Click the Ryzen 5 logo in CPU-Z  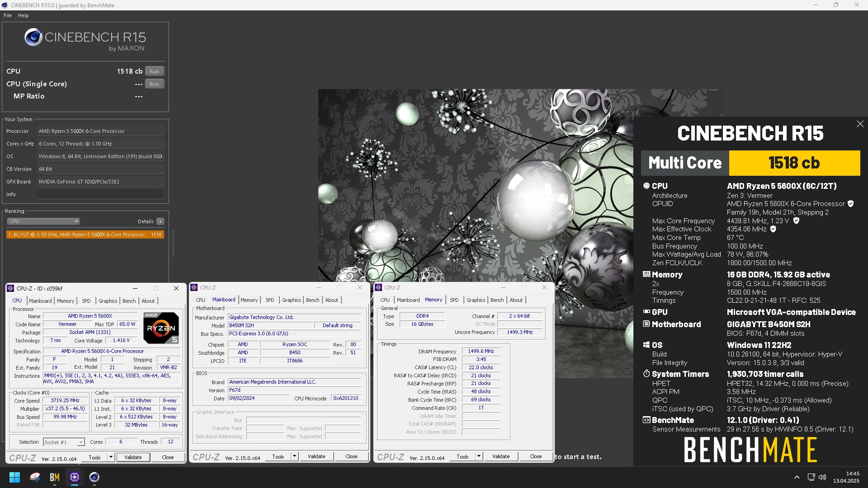(161, 328)
